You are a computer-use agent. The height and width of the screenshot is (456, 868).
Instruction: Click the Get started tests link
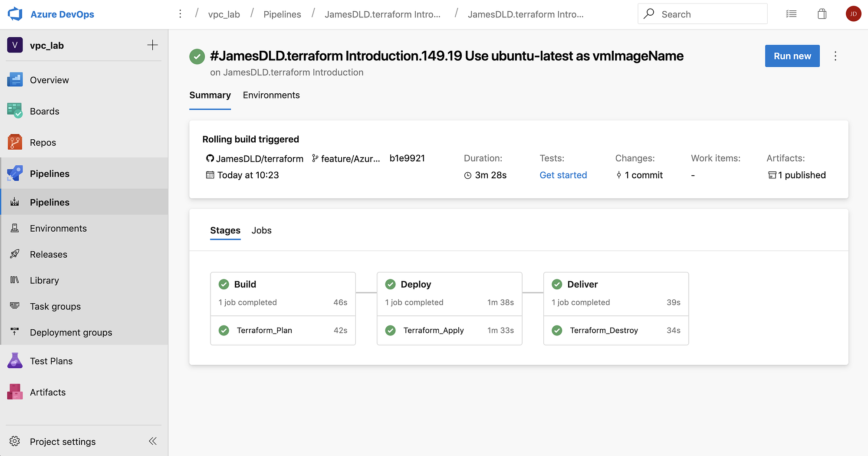[563, 175]
